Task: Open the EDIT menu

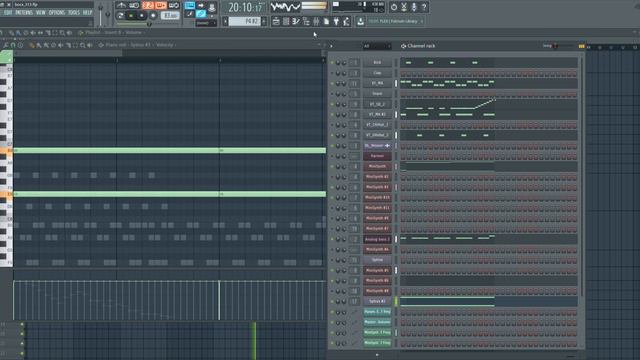Action: tap(8, 13)
